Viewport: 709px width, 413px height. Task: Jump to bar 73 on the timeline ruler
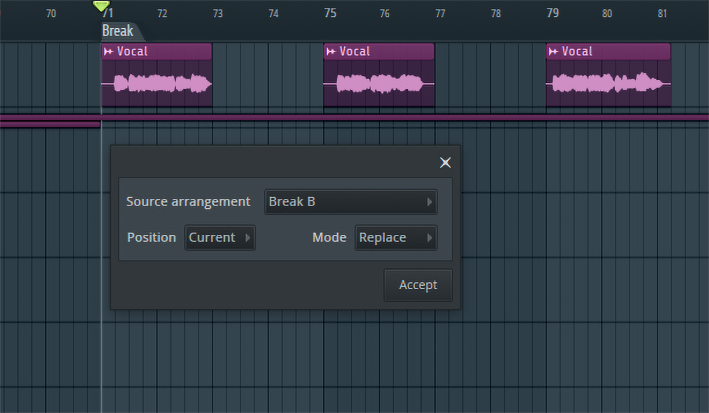[x=218, y=14]
